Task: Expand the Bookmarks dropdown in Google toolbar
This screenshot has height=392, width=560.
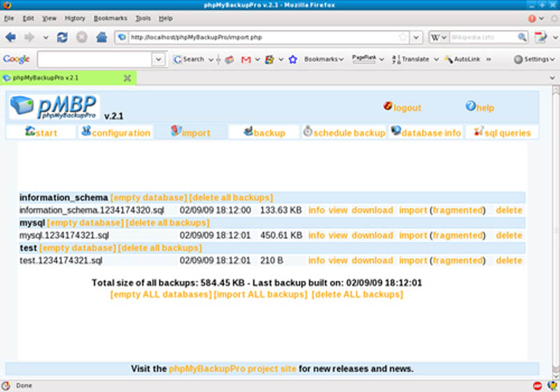Action: (x=324, y=59)
